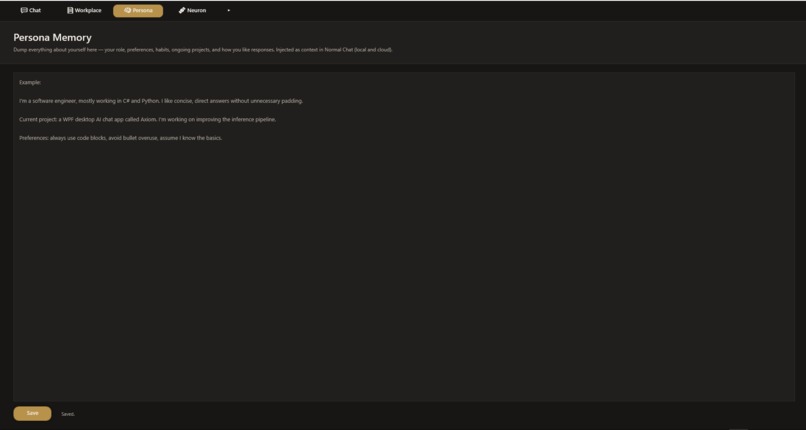This screenshot has width=806, height=430.
Task: Switch to the Chat tab
Action: click(31, 10)
